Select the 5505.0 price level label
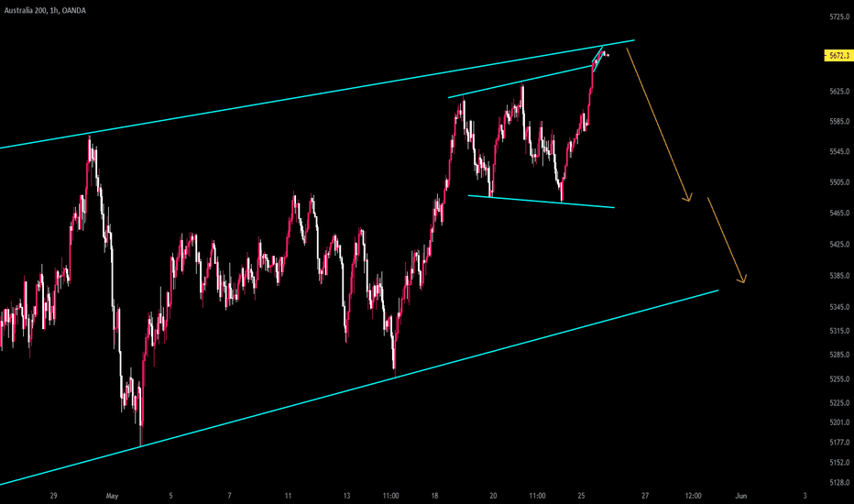The image size is (854, 504). [839, 182]
